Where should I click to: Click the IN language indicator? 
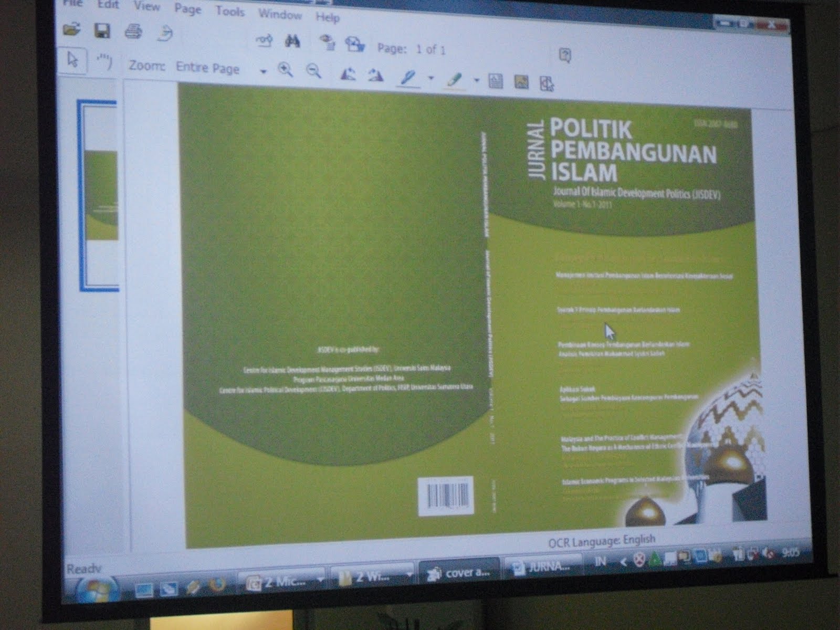[x=600, y=562]
